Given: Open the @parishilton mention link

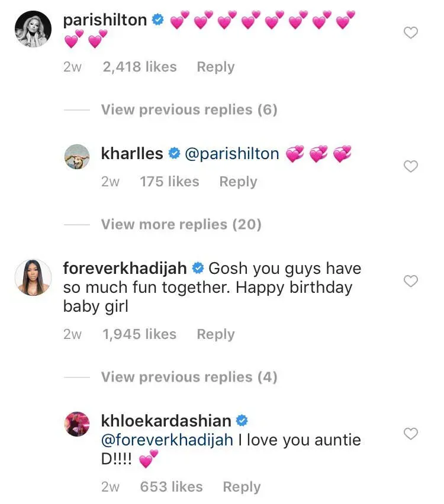Looking at the screenshot, I should pyautogui.click(x=232, y=154).
